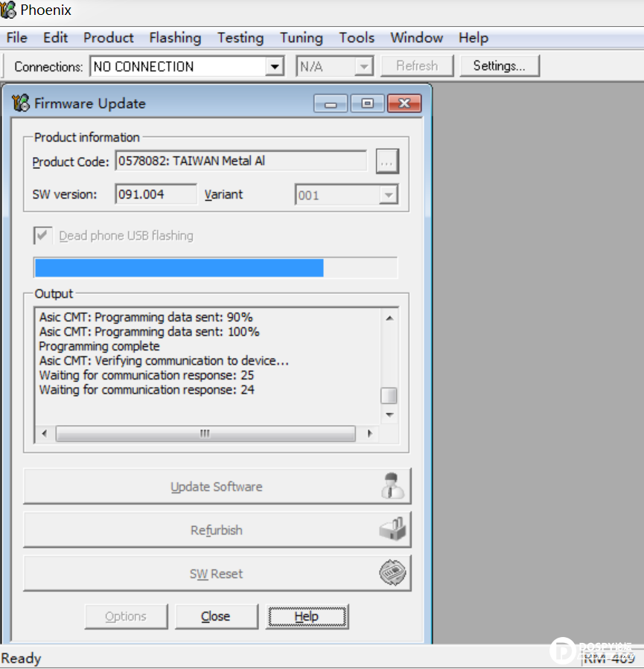
Task: Click the Output vertical scrollbar thumb
Action: [x=389, y=395]
